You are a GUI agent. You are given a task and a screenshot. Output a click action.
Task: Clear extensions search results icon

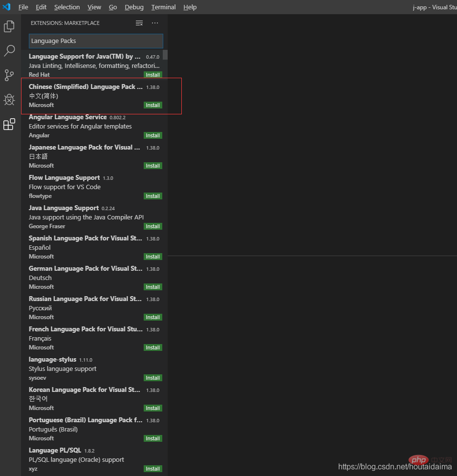(x=139, y=23)
